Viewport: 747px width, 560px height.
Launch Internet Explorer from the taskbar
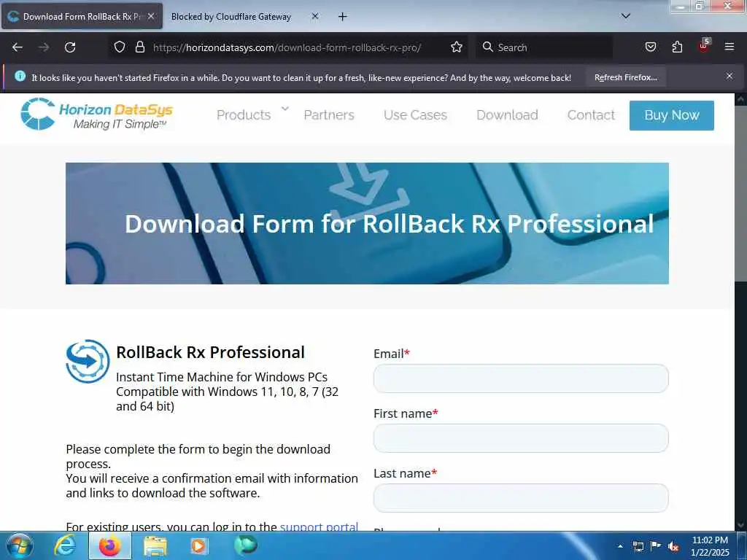click(64, 545)
